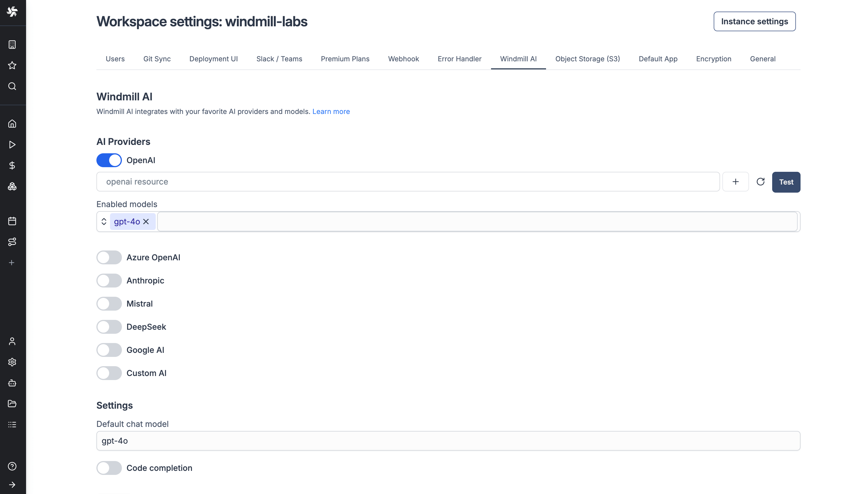The width and height of the screenshot is (868, 494).
Task: Switch to Object Storage (S3) tab
Action: coord(587,59)
